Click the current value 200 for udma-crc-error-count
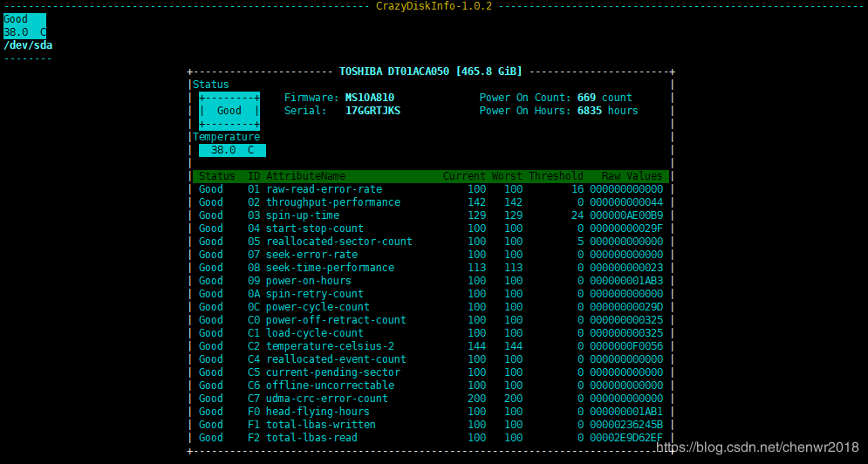 coord(476,398)
